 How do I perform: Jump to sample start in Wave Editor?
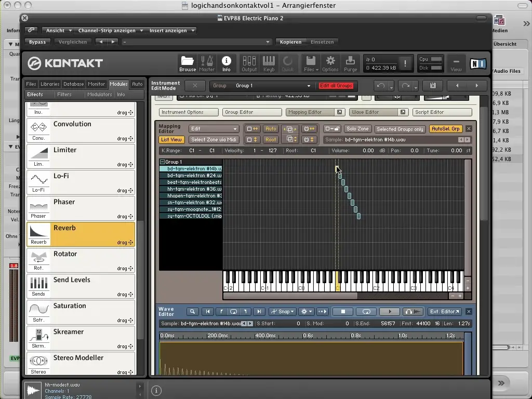tap(208, 312)
